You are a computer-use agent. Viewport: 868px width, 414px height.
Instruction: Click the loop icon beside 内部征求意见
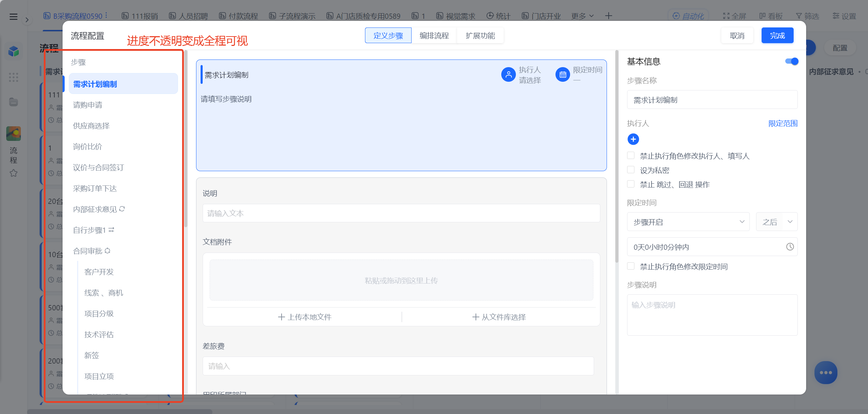[x=122, y=209]
